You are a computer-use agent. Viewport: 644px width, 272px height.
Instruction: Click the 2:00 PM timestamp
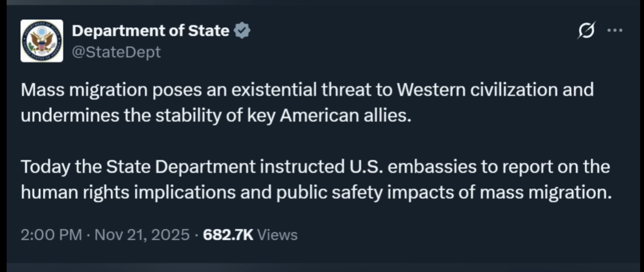(x=51, y=235)
